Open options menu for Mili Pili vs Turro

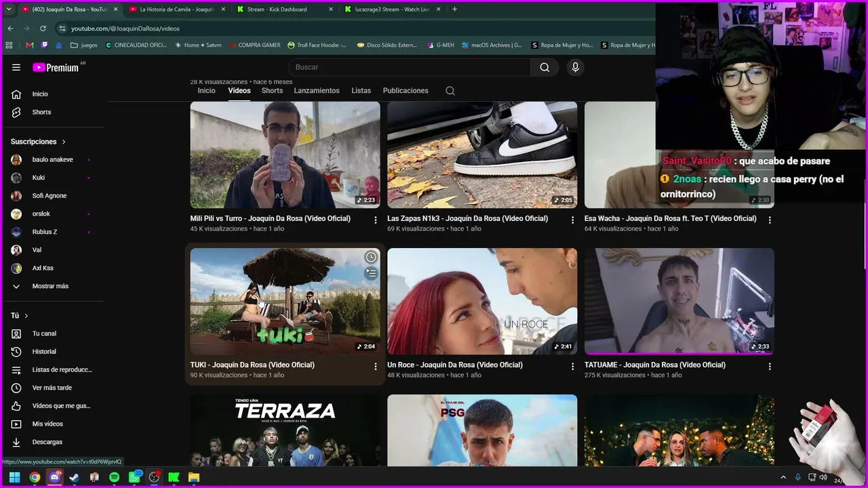pyautogui.click(x=376, y=220)
